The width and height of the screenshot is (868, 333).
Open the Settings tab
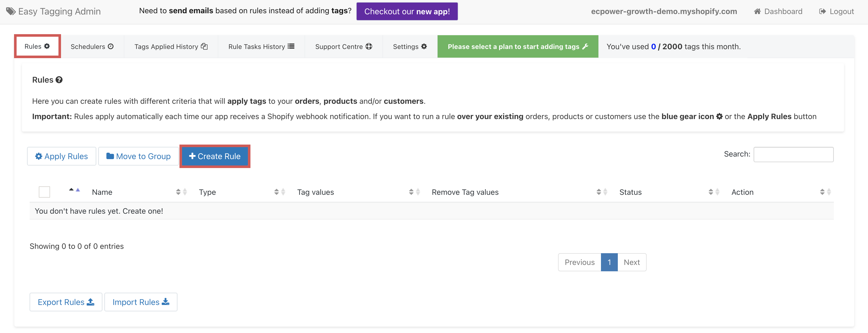[410, 46]
